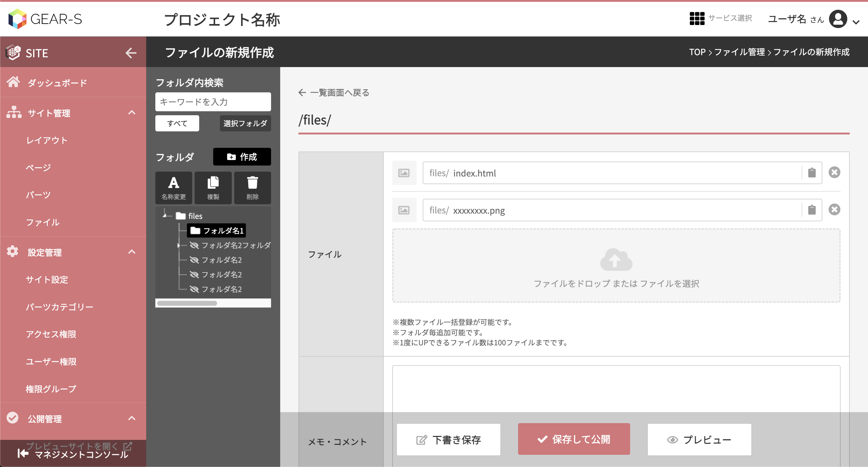Viewport: 868px width, 467px height.
Task: Open the user menu chevron
Action: (x=856, y=22)
